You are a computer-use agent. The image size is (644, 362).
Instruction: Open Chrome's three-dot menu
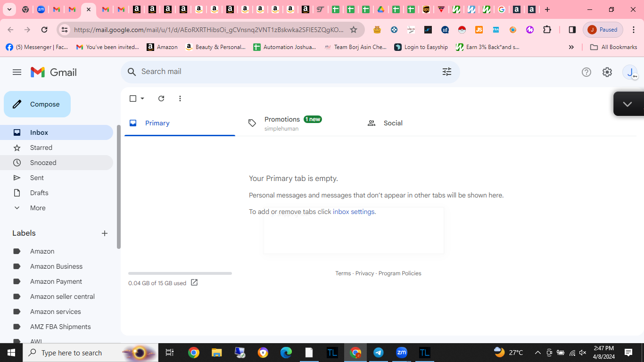click(634, 30)
